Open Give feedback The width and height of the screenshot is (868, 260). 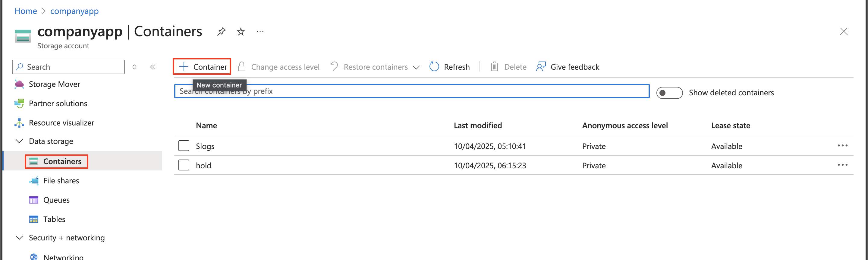click(x=568, y=67)
